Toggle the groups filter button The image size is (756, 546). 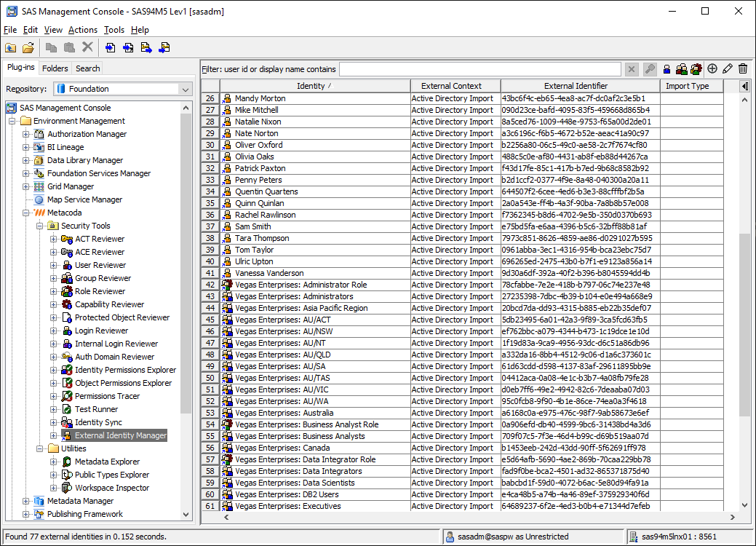[x=681, y=69]
